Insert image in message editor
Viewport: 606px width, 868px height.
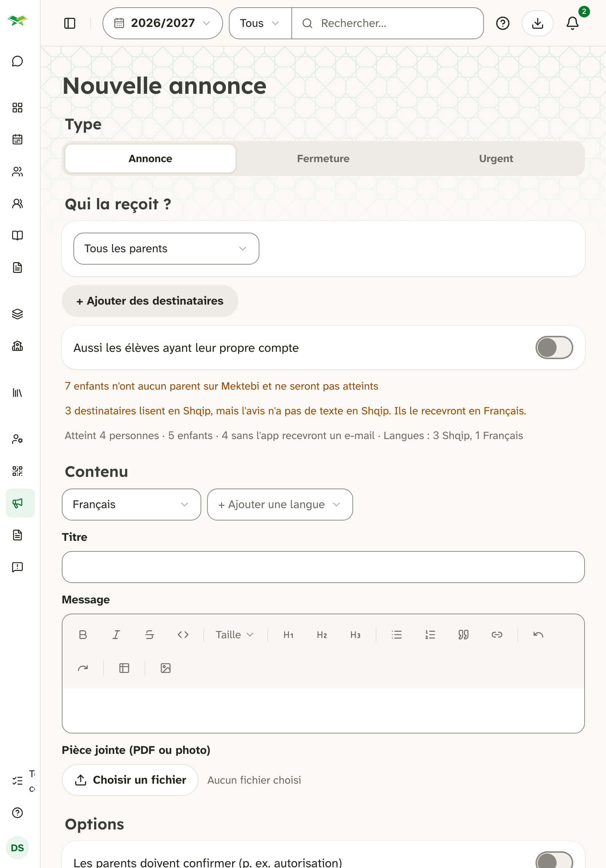click(165, 668)
